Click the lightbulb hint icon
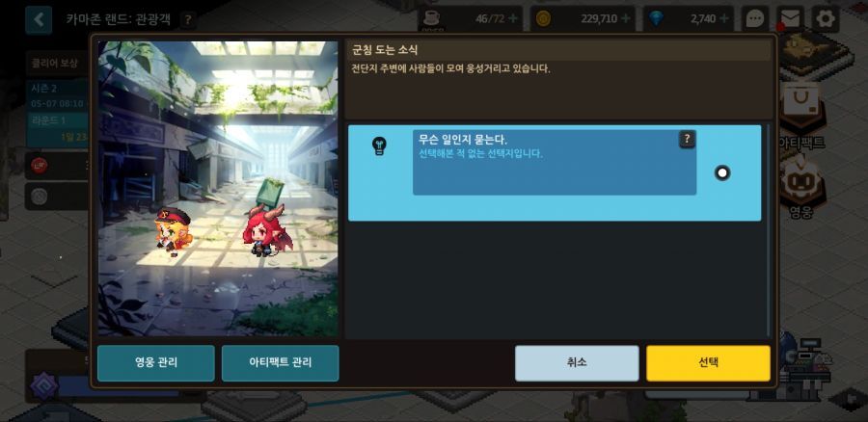Screen dimensions: 868x422 pyautogui.click(x=379, y=145)
